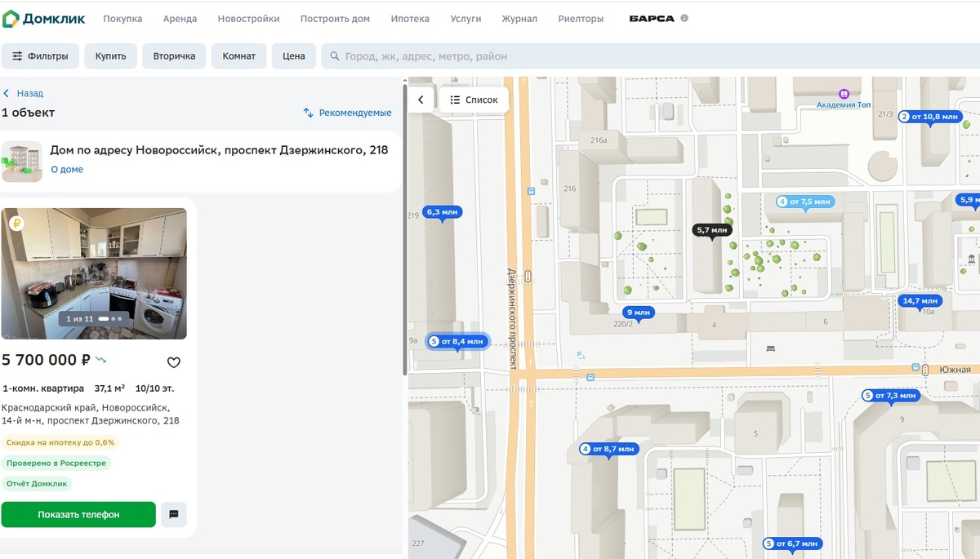Select the 5,7 млн map marker
The width and height of the screenshot is (980, 559).
tap(712, 231)
